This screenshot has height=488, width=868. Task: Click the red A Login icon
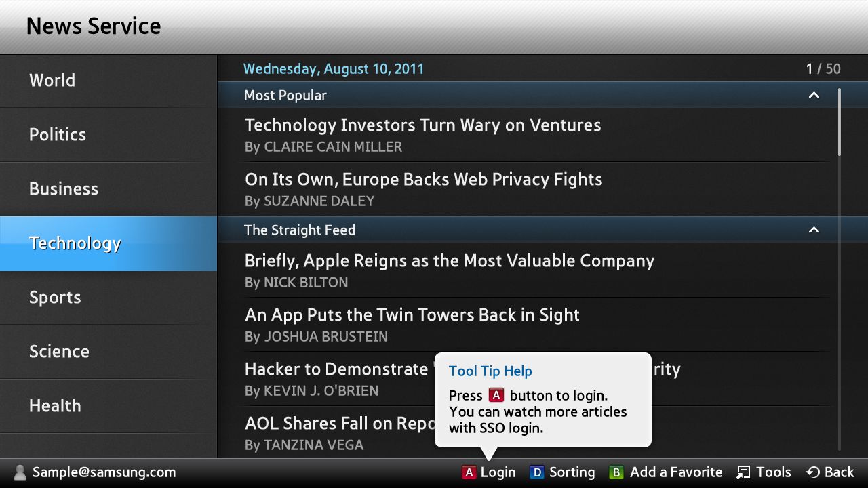[x=469, y=472]
